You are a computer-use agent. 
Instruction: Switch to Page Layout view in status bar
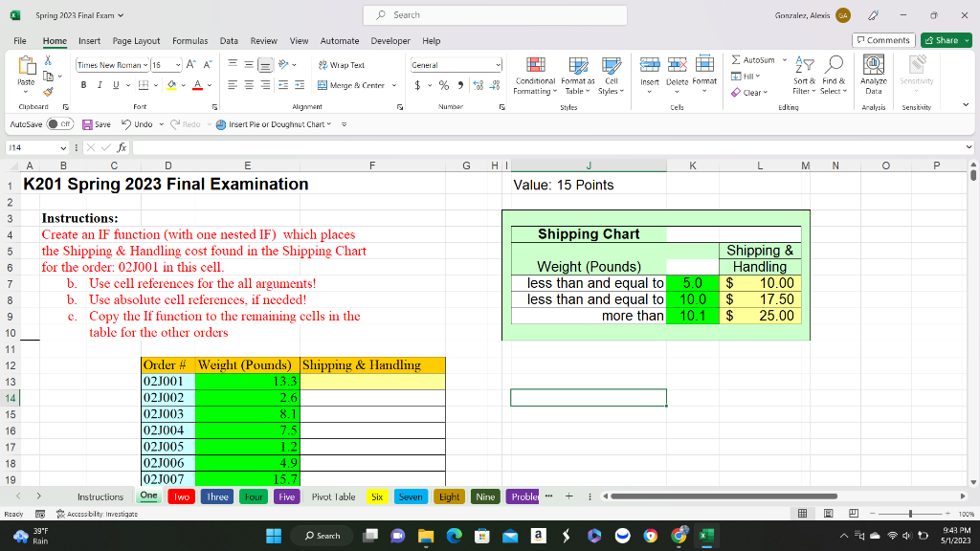point(828,514)
